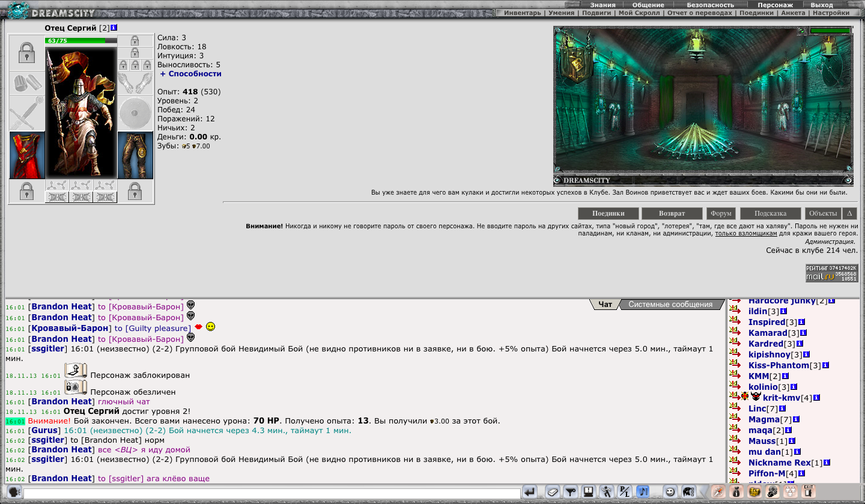Click the 63/75 health bar
Image resolution: width=865 pixels, height=504 pixels.
click(x=80, y=41)
